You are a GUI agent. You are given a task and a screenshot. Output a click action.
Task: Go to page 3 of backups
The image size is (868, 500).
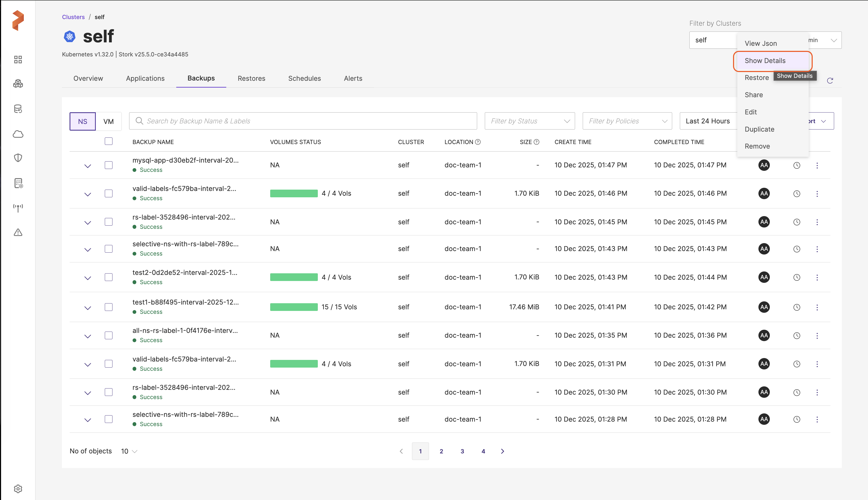pos(462,451)
